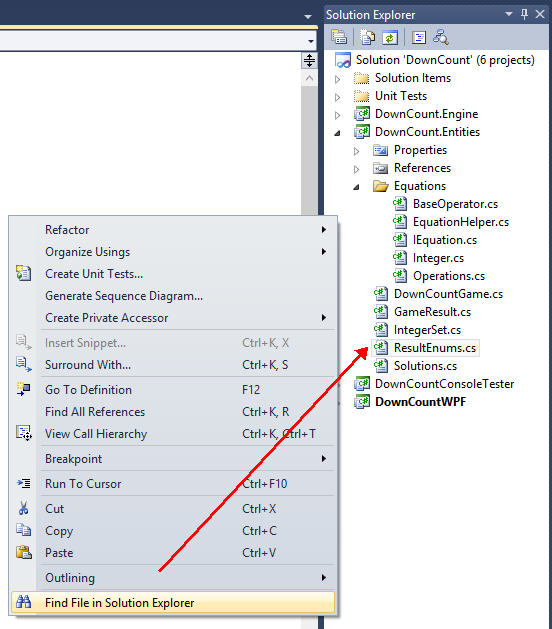Select the DownCountWPF project
The width and height of the screenshot is (552, 629).
pyautogui.click(x=420, y=402)
